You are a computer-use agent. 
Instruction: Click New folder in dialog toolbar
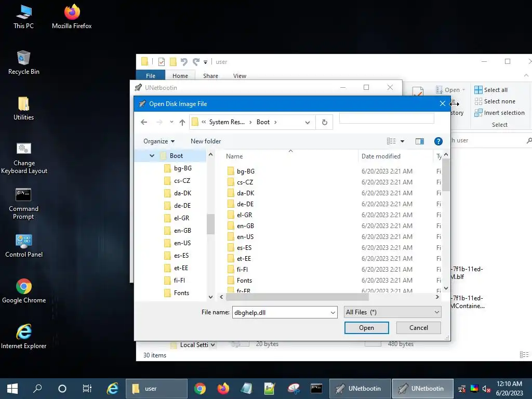coord(206,141)
